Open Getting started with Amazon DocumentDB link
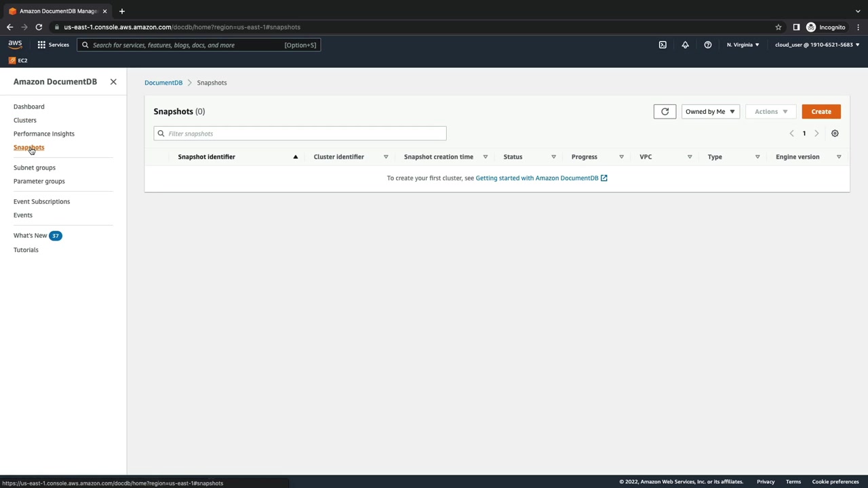Viewport: 868px width, 488px height. pos(541,178)
